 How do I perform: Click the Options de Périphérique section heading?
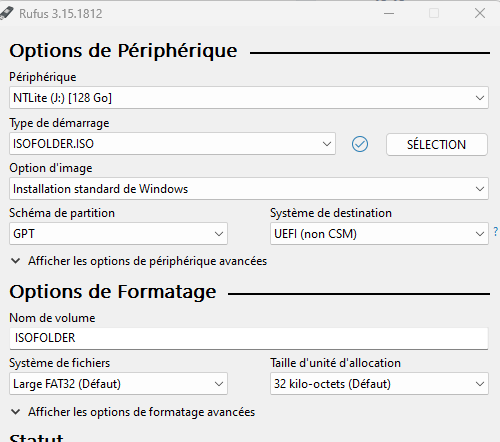(x=123, y=51)
